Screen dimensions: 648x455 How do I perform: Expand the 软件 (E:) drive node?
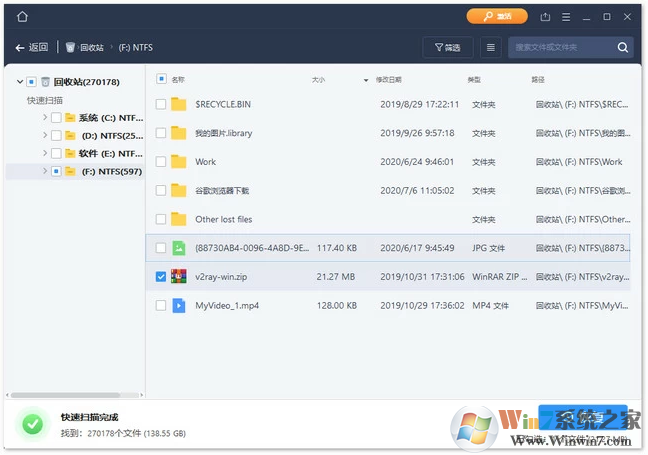coord(44,154)
